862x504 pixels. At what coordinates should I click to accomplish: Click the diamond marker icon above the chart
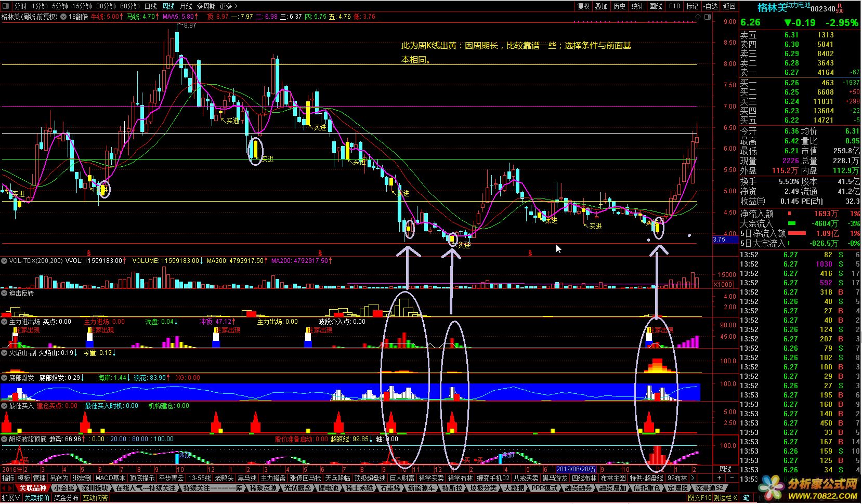coord(697,17)
